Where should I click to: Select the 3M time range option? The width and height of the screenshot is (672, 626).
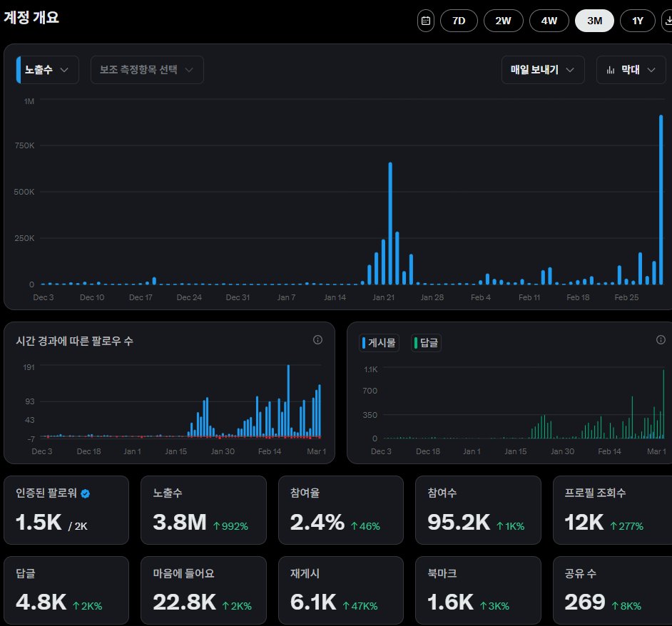tap(594, 21)
